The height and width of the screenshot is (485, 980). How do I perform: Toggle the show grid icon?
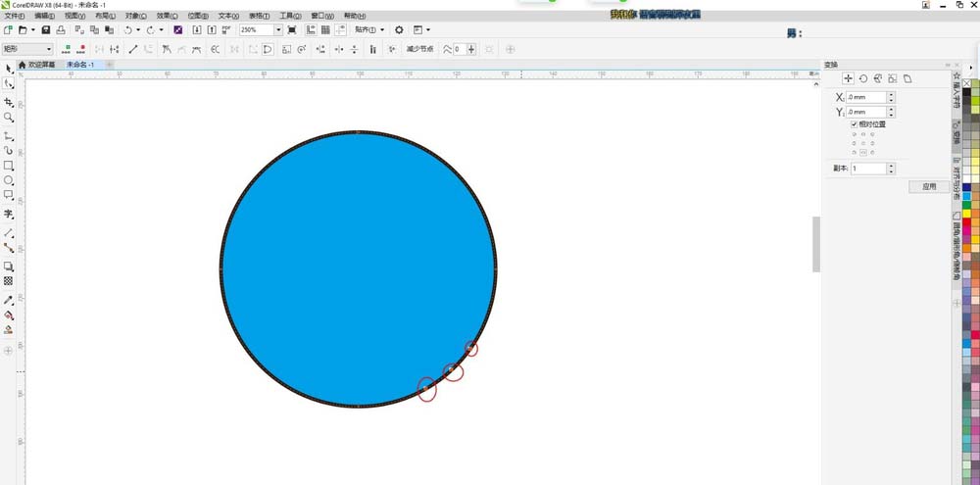[325, 30]
